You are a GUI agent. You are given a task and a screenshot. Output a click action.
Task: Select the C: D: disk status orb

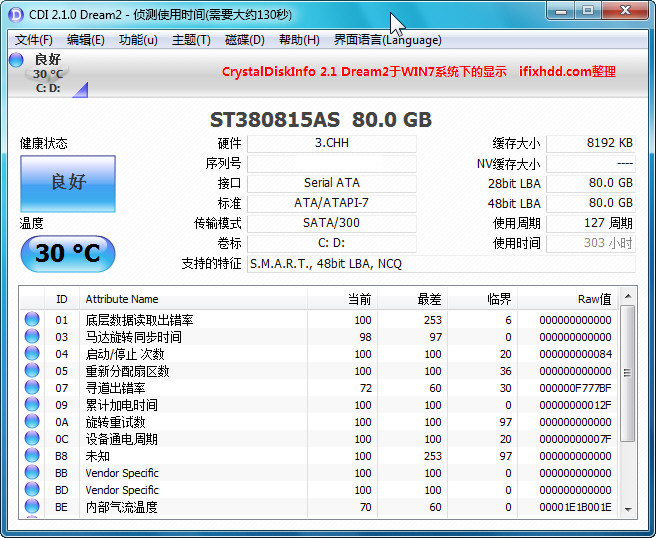(x=16, y=60)
